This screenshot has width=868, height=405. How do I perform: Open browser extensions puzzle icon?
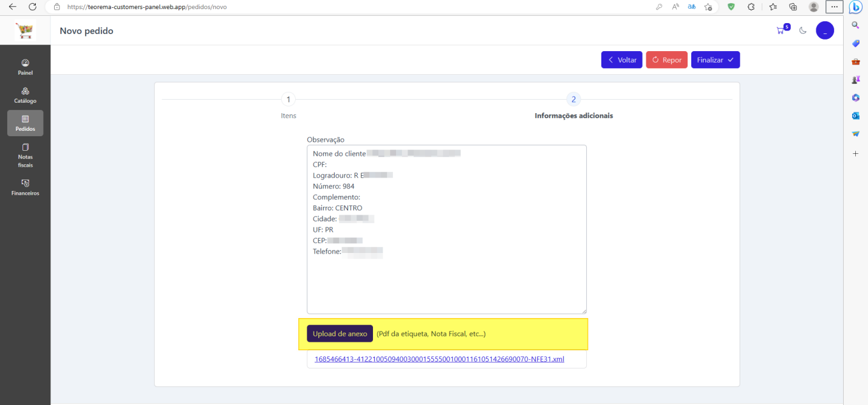pos(751,7)
